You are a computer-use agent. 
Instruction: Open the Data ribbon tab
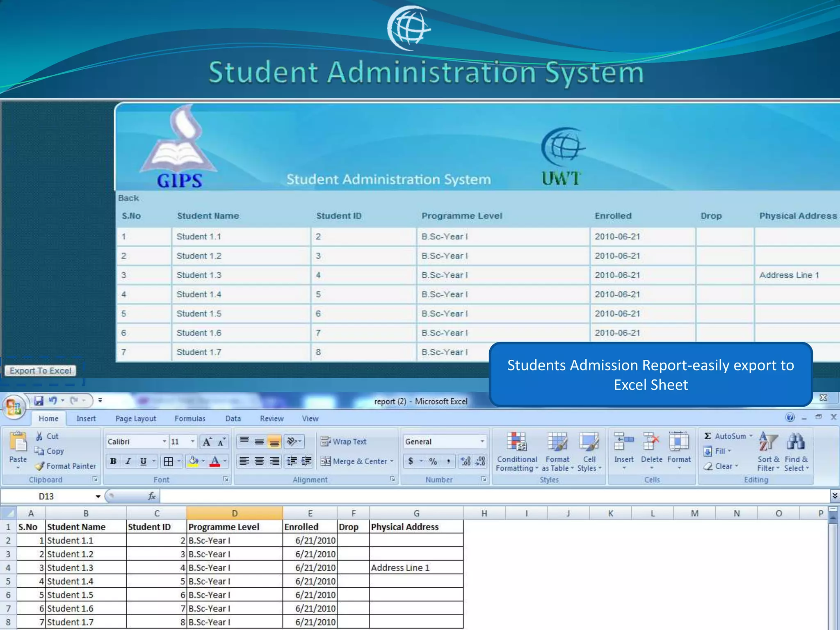tap(233, 418)
